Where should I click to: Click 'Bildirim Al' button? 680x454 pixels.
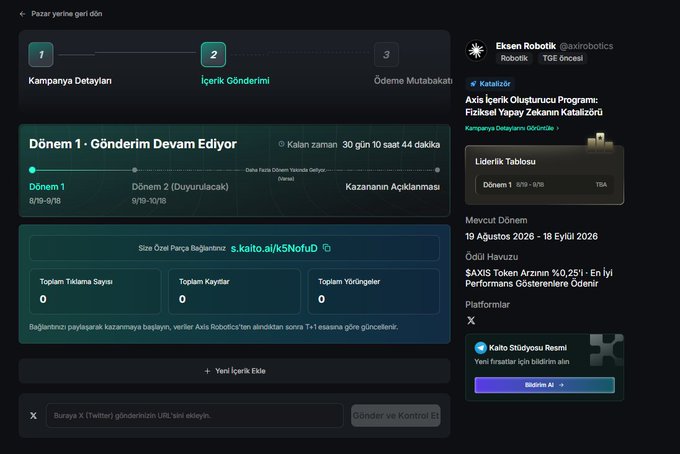pos(544,385)
